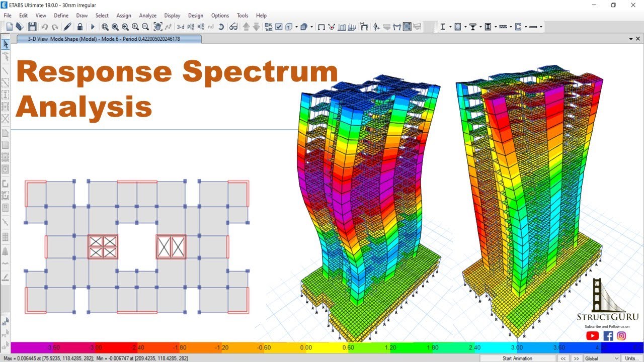
Task: Click the Perspective glasses icon
Action: (x=233, y=27)
